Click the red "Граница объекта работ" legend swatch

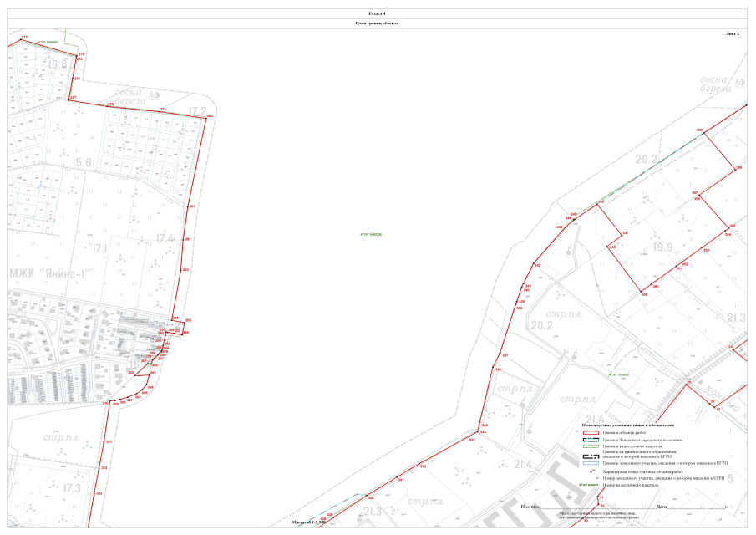coord(591,432)
